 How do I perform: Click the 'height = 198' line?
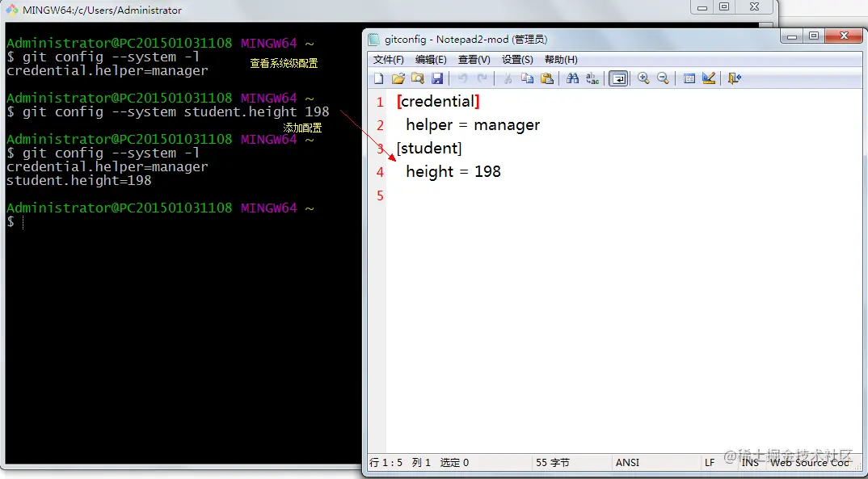pos(453,171)
